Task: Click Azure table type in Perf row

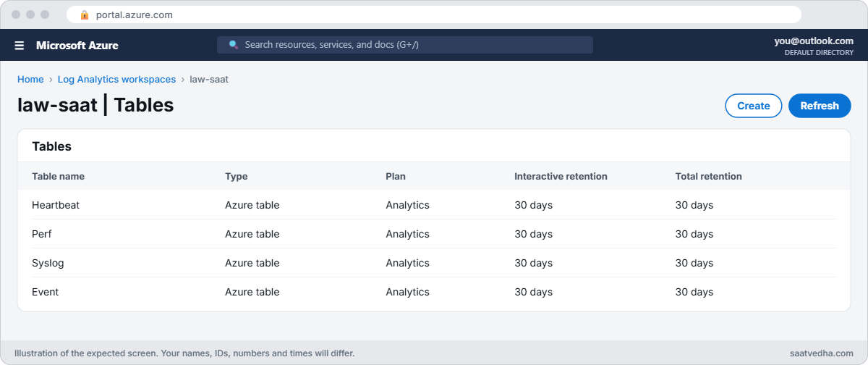Action: (252, 234)
